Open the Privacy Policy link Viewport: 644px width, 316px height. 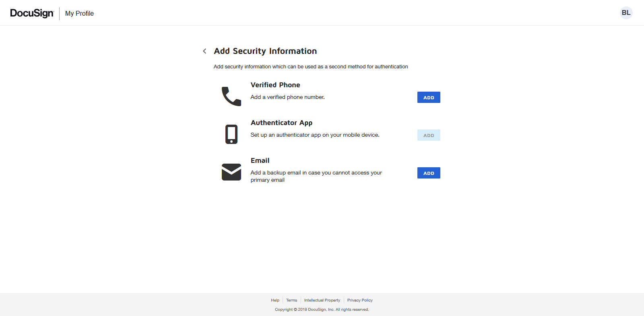(360, 300)
